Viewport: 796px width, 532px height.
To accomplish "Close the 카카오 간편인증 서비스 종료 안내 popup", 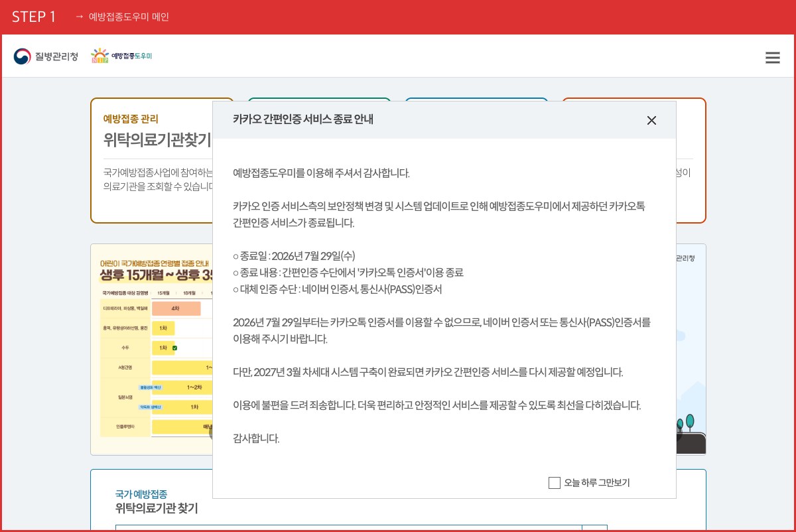I will pos(651,120).
